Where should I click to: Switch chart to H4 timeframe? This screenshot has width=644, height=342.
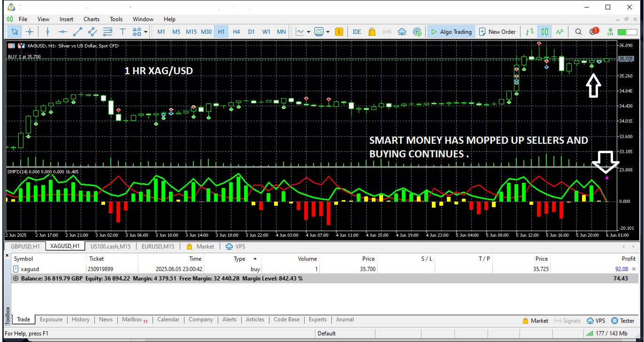click(236, 32)
